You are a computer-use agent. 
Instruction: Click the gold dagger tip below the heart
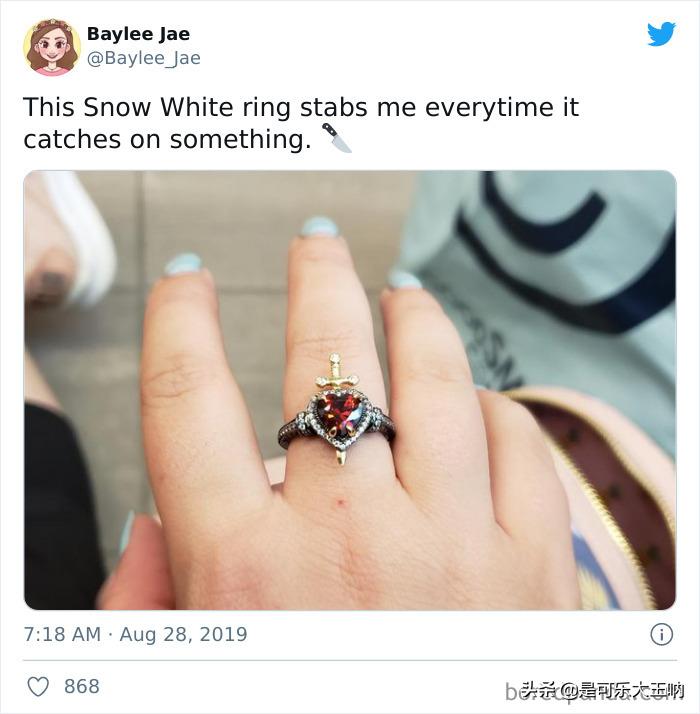(341, 456)
